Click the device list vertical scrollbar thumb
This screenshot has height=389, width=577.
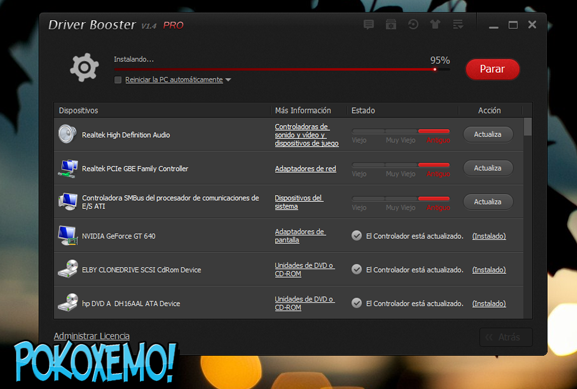pyautogui.click(x=528, y=127)
